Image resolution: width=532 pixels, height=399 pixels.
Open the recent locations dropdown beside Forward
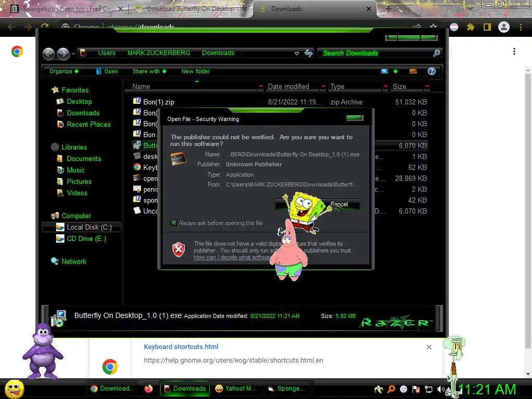coord(73,54)
